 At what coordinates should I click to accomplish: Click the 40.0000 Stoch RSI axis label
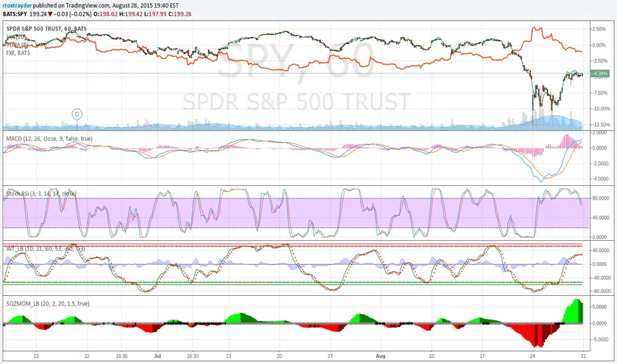[x=600, y=218]
